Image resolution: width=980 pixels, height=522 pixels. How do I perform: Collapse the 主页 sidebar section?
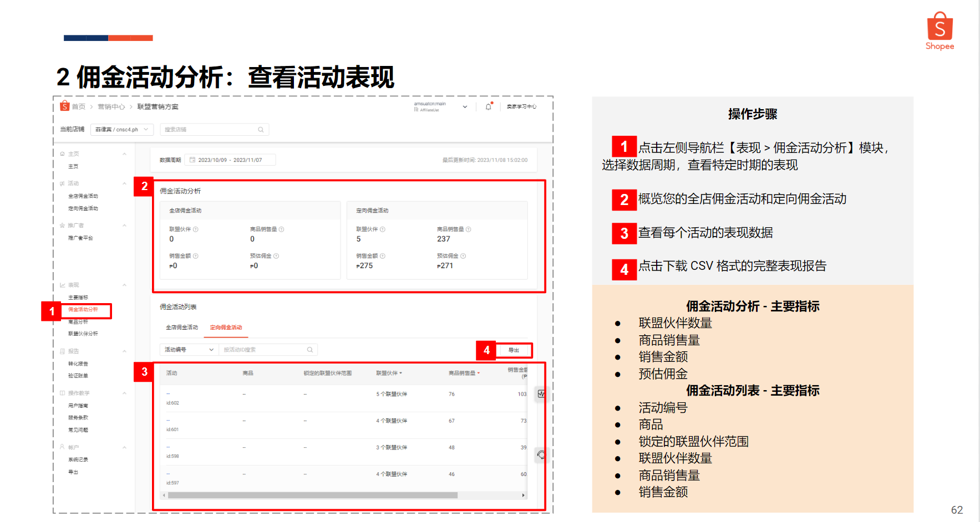125,154
